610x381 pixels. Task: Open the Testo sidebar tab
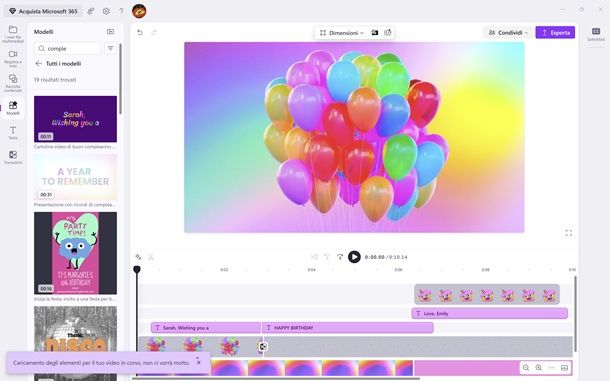pyautogui.click(x=13, y=133)
